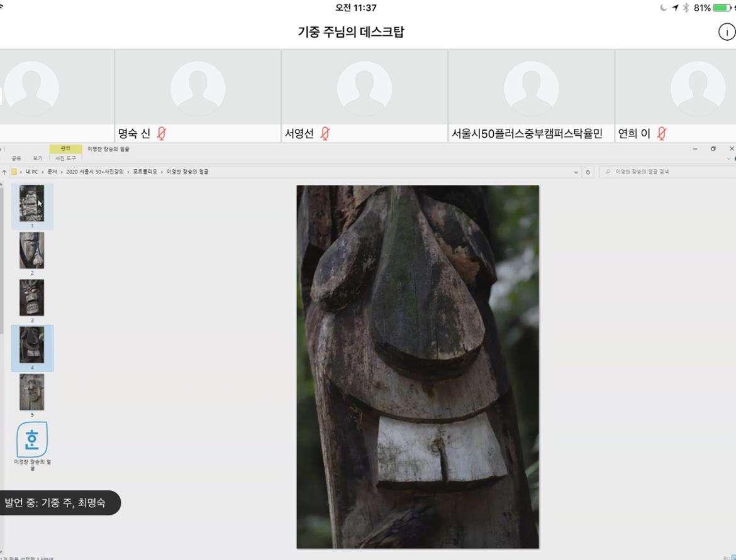
Task: Select image thumbnail number 5
Action: 31,392
